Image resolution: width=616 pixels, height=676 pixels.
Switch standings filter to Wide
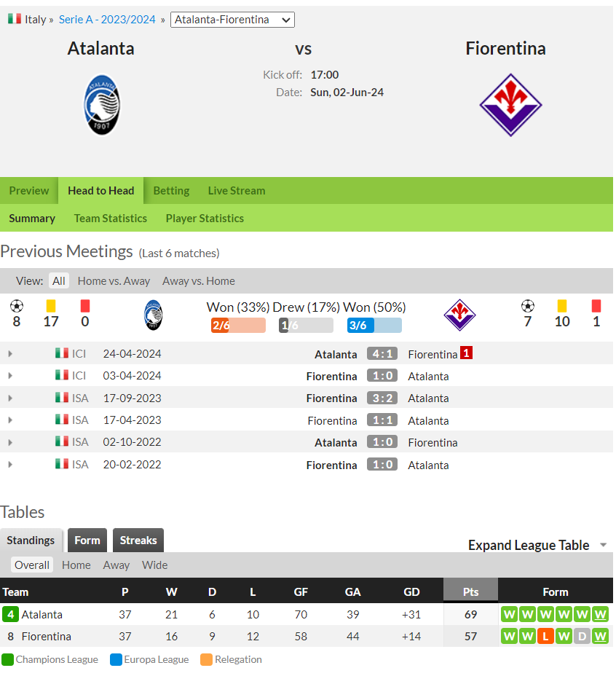point(155,565)
